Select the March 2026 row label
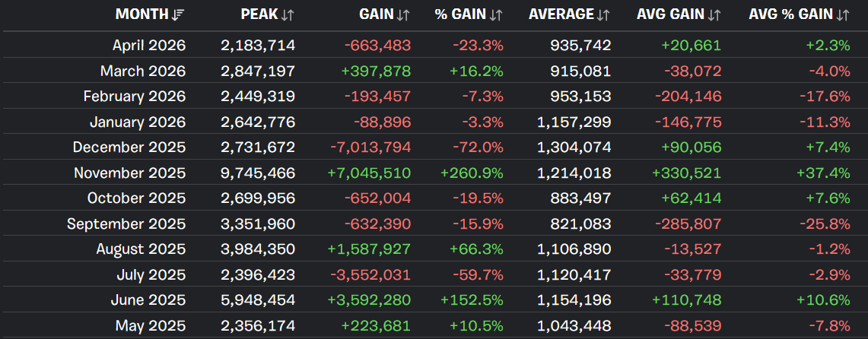 tap(143, 71)
